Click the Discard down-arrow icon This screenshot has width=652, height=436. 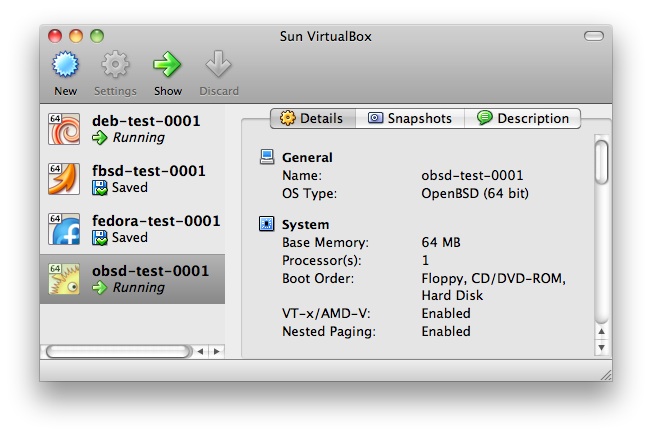tap(218, 64)
